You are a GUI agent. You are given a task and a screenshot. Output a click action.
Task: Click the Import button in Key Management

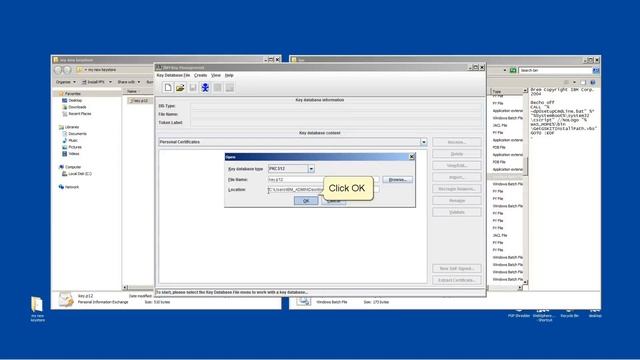(x=457, y=177)
